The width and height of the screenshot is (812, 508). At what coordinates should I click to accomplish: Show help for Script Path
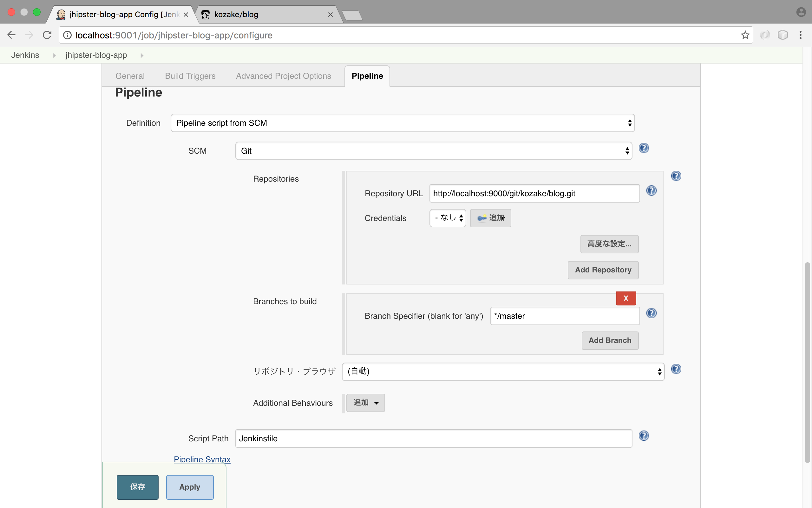tap(644, 436)
